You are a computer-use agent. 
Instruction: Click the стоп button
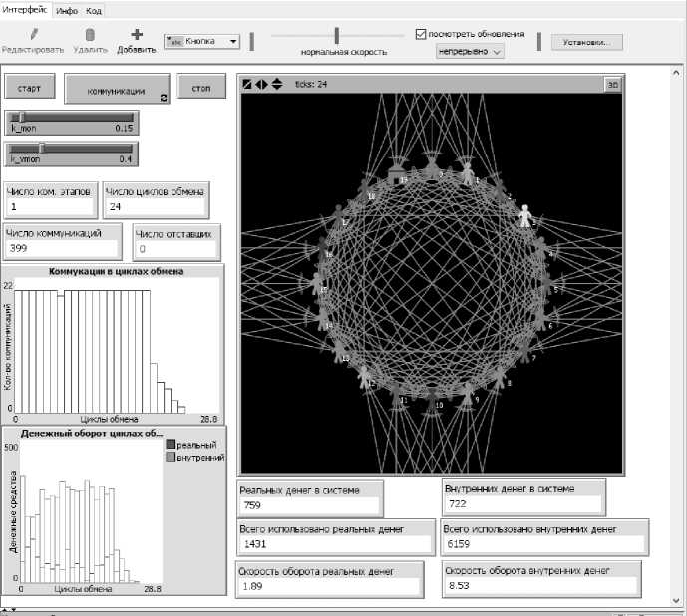tap(201, 87)
